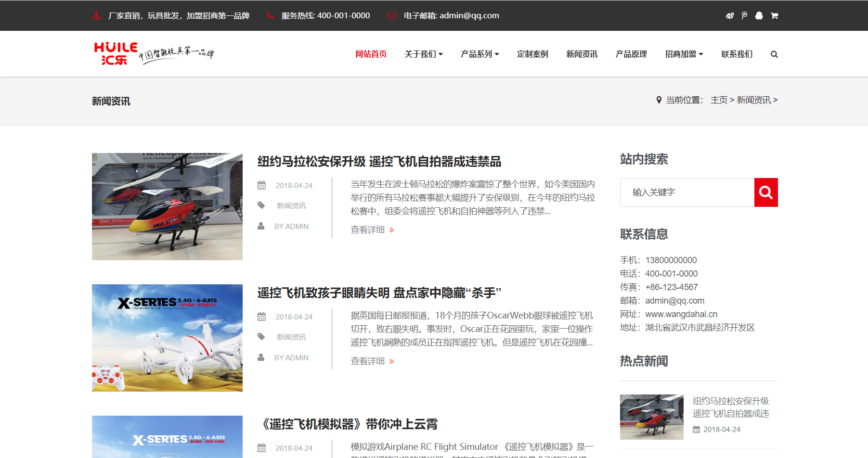The image size is (868, 458).
Task: Open the search magnifier in navigation bar
Action: [x=774, y=54]
